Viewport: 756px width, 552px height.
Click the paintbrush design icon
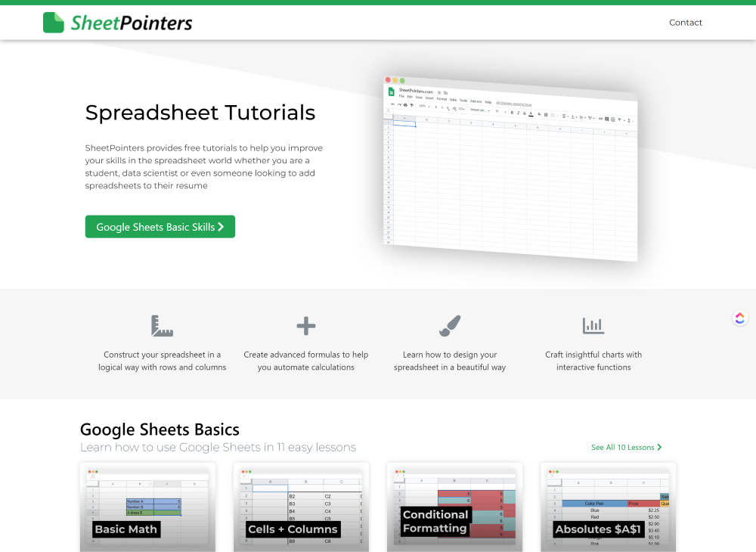tap(450, 326)
